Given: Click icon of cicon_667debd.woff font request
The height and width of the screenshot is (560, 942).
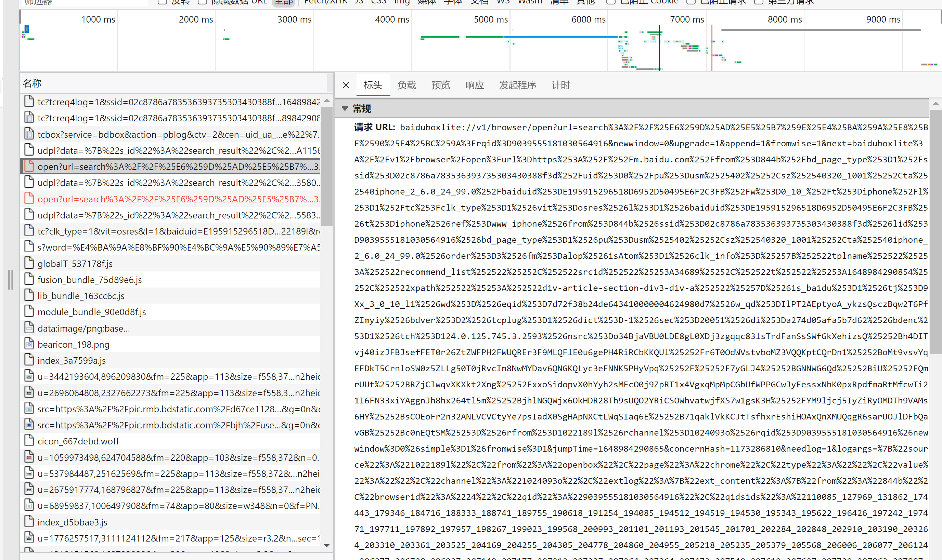Looking at the screenshot, I should point(29,440).
